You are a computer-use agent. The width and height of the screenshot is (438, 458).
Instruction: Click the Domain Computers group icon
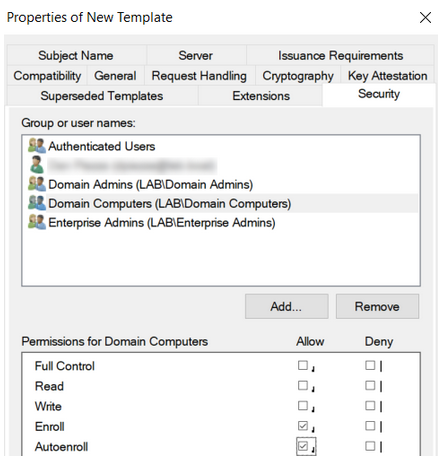point(37,203)
